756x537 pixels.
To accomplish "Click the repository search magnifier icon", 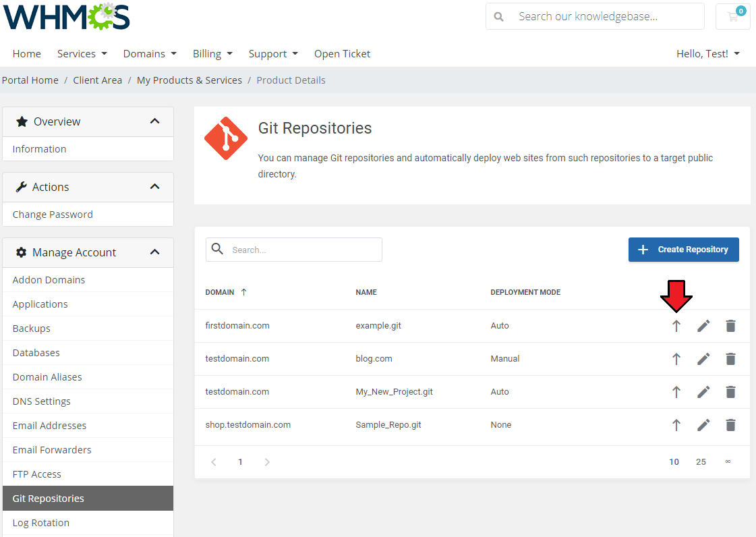I will pyautogui.click(x=217, y=249).
